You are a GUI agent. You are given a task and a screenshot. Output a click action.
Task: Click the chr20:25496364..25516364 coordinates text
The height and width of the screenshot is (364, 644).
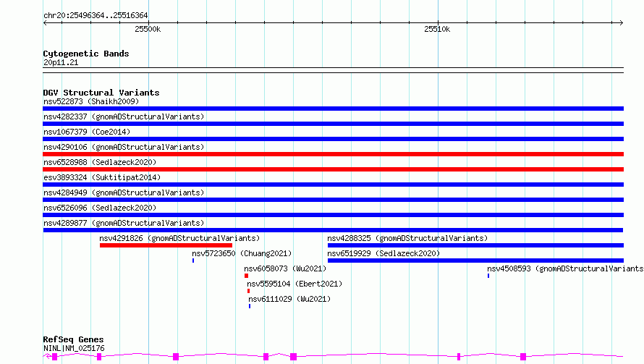click(96, 15)
